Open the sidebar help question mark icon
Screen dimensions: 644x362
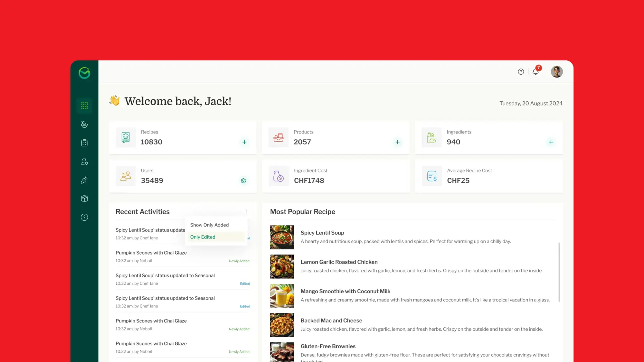84,218
